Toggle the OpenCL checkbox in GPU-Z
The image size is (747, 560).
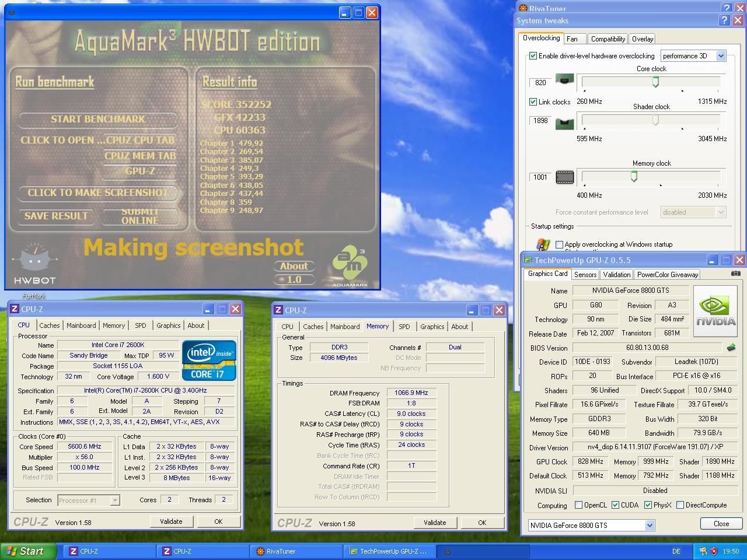[578, 505]
